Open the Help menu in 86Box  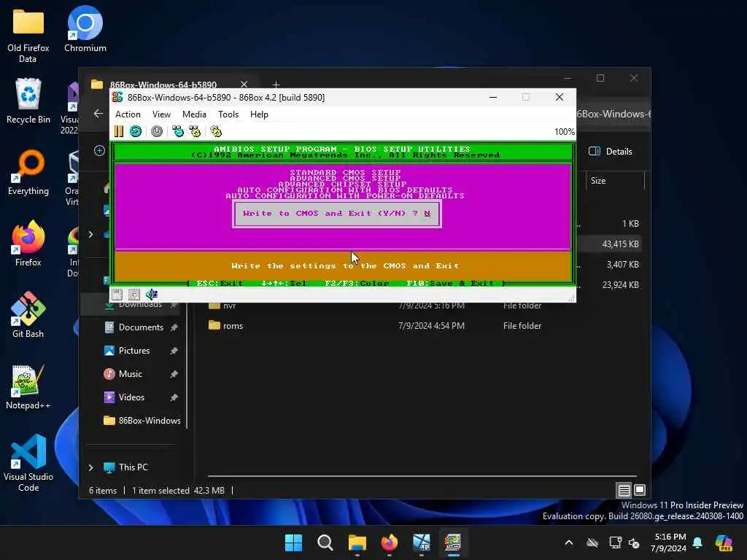coord(259,114)
